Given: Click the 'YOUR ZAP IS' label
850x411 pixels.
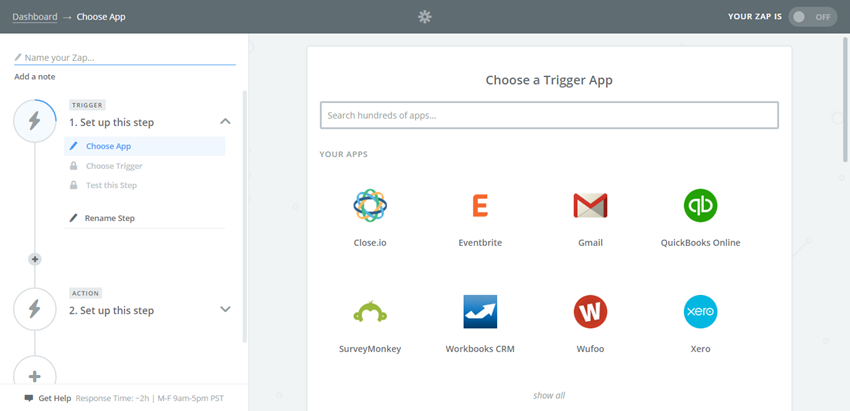Looking at the screenshot, I should pyautogui.click(x=755, y=17).
